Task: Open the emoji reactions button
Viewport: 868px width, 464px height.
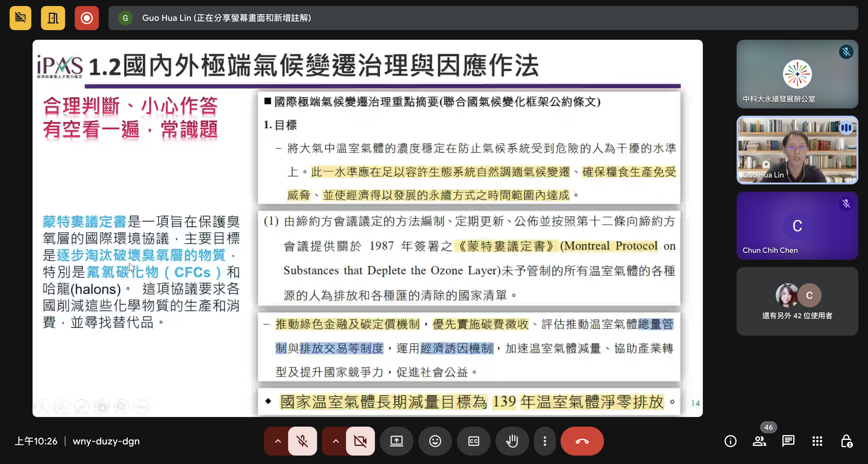Action: pos(435,441)
